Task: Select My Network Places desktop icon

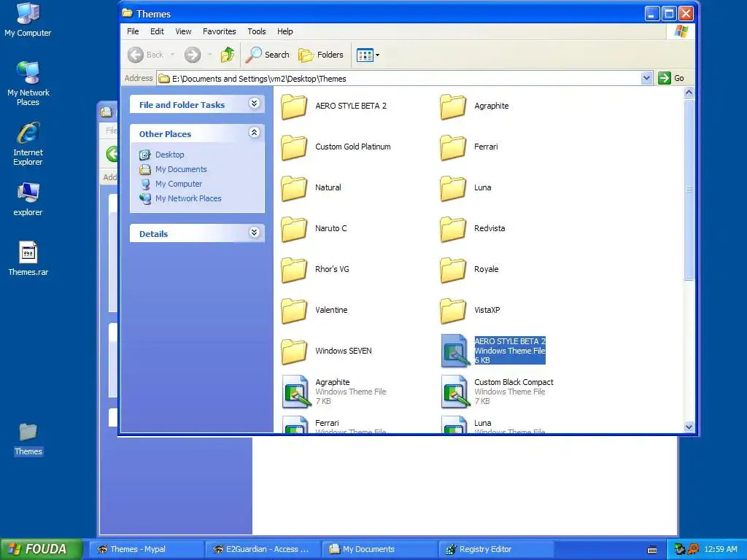Action: pos(28,84)
